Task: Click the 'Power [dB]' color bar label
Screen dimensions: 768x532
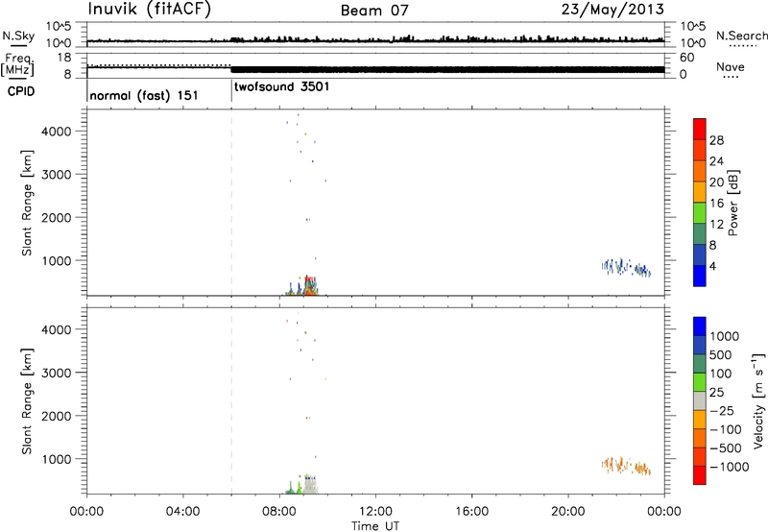Action: tap(732, 203)
